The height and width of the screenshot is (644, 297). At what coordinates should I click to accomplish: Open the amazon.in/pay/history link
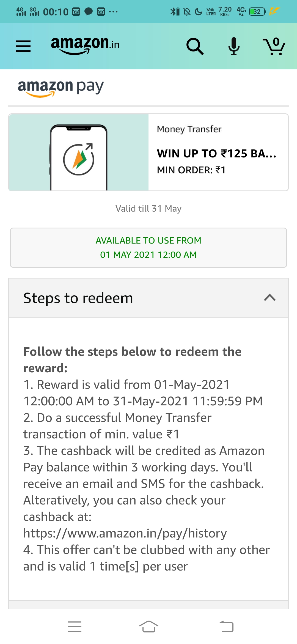[x=125, y=533]
